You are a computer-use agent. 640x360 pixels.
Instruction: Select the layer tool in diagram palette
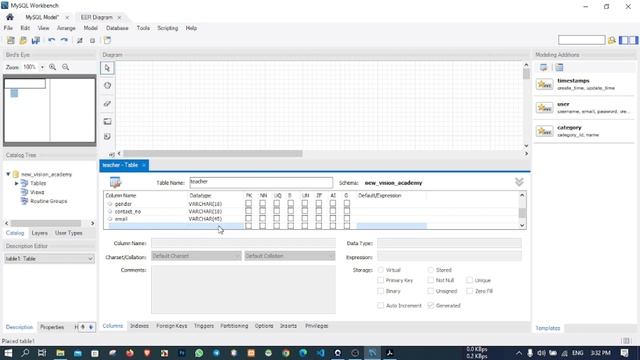[x=107, y=121]
